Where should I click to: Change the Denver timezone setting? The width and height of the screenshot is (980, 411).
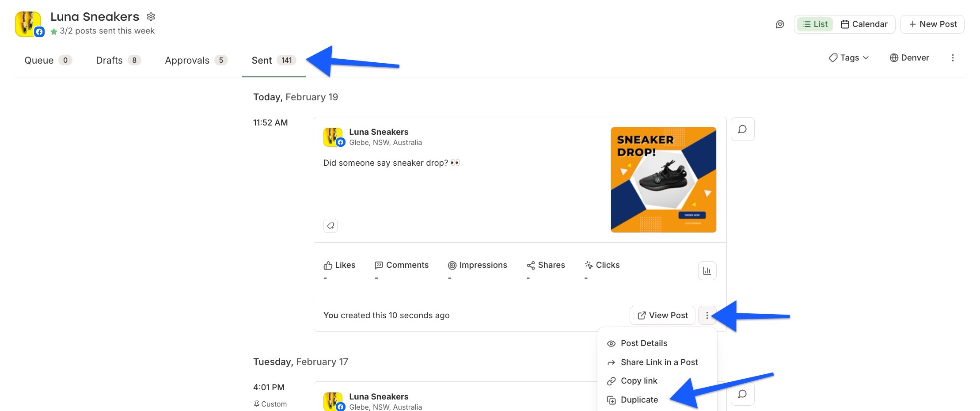(x=909, y=58)
